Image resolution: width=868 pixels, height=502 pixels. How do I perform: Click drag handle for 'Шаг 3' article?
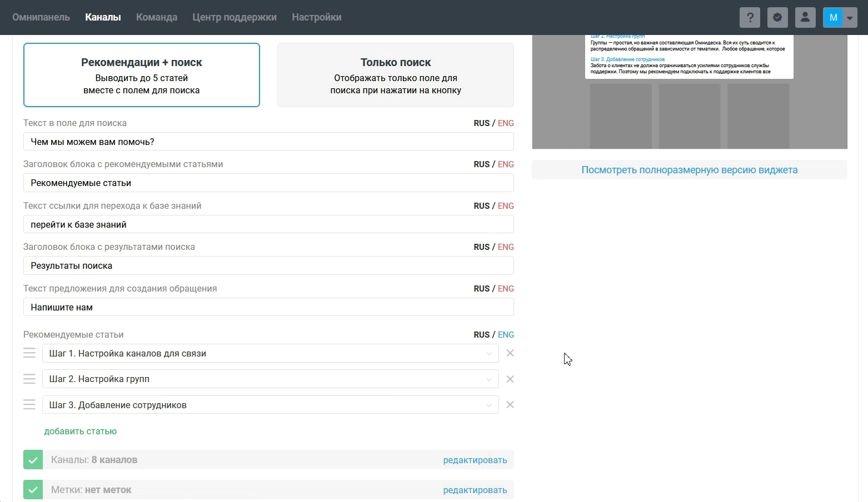click(x=29, y=405)
